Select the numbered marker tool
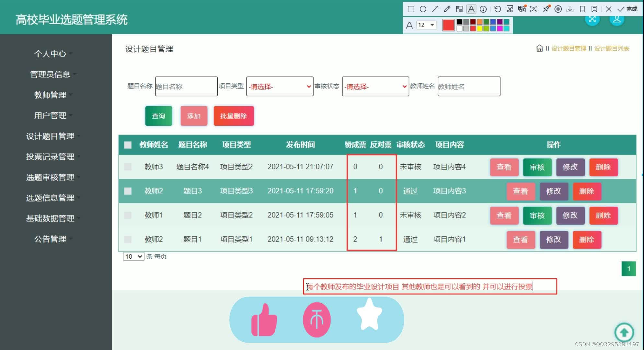The width and height of the screenshot is (644, 350). pos(483,9)
